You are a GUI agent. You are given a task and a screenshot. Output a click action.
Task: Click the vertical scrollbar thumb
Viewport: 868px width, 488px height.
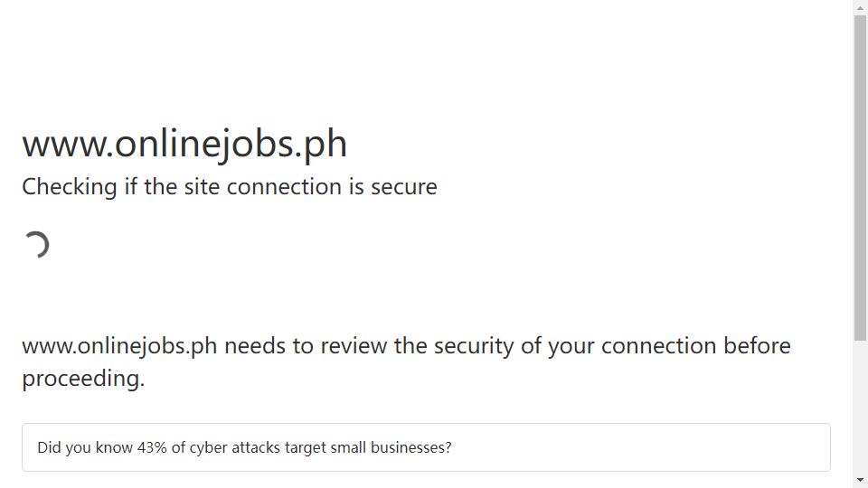coord(860,178)
